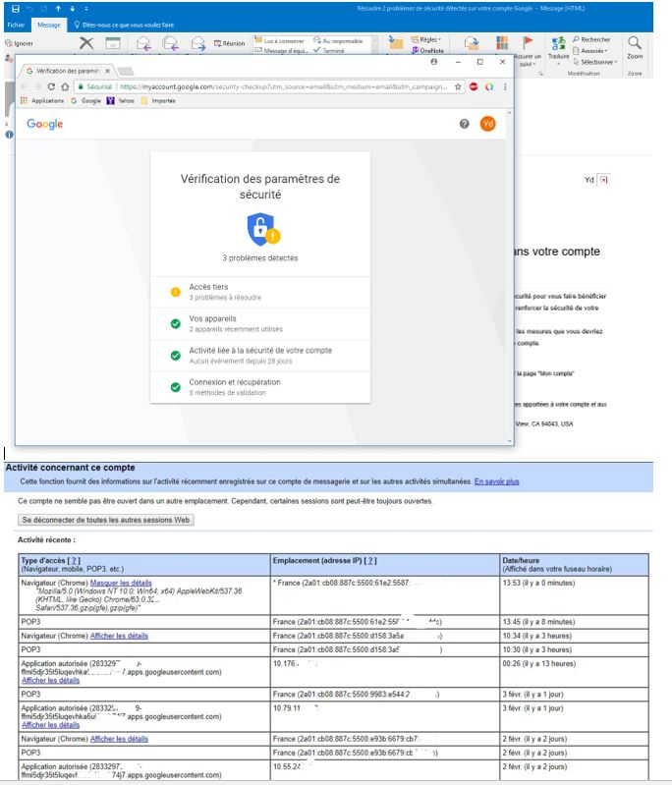Viewport: 672px width, 785px height.
Task: Click the Emplacement adresse IP help link
Action: (370, 561)
